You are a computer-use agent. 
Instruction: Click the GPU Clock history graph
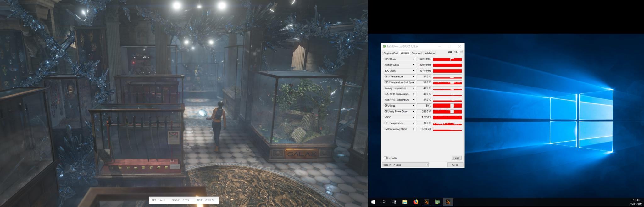pos(447,59)
